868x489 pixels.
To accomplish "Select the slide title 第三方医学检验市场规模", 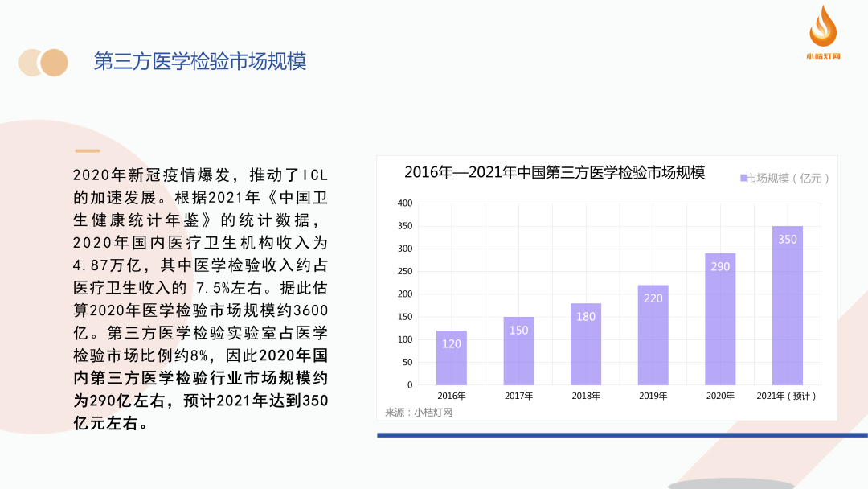I will (200, 62).
